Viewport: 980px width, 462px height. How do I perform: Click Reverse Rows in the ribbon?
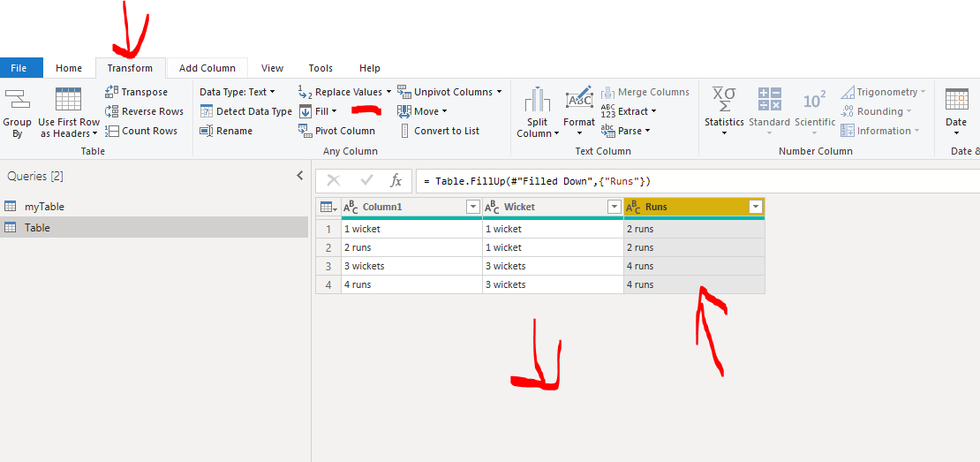coord(144,111)
